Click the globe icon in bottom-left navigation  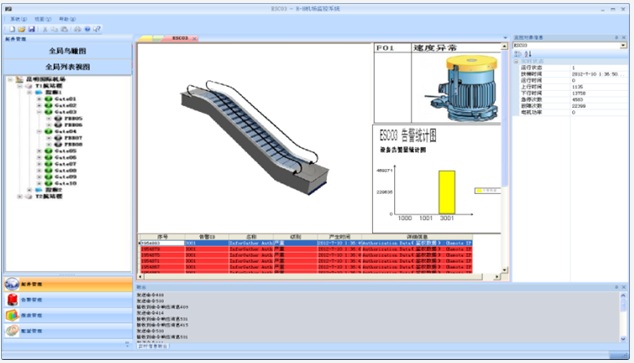click(12, 285)
